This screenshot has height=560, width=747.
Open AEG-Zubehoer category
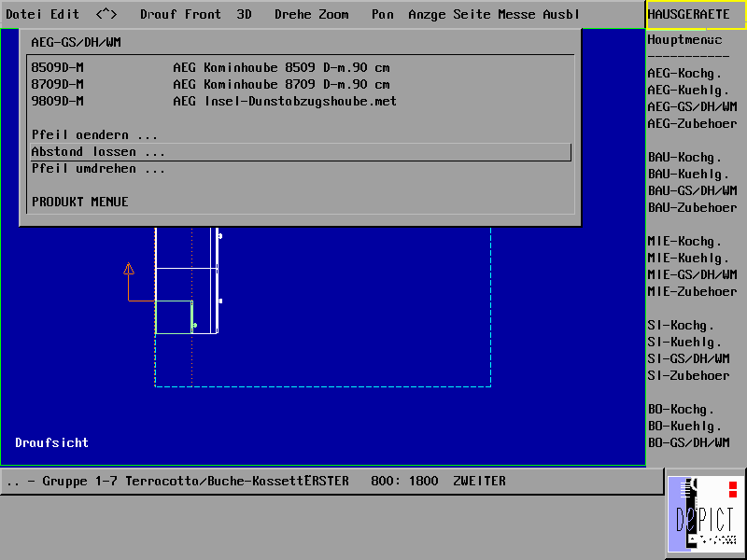point(692,124)
